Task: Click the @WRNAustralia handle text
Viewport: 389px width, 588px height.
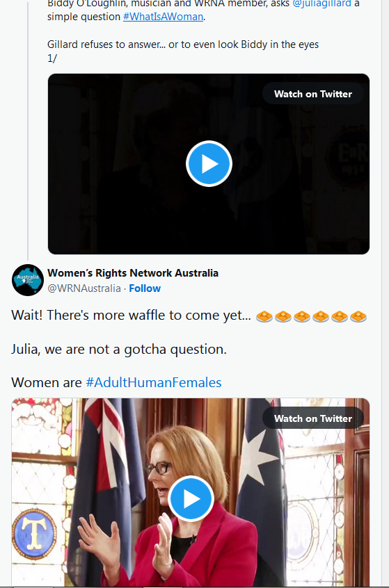Action: coord(84,288)
